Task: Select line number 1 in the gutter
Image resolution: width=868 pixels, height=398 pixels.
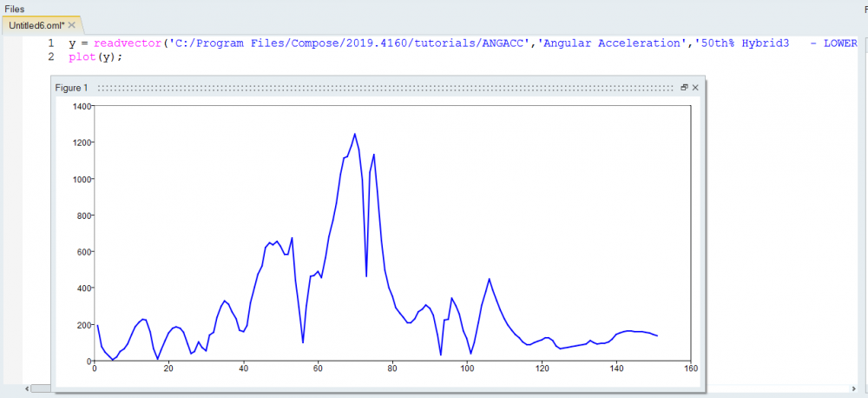Action: click(51, 43)
